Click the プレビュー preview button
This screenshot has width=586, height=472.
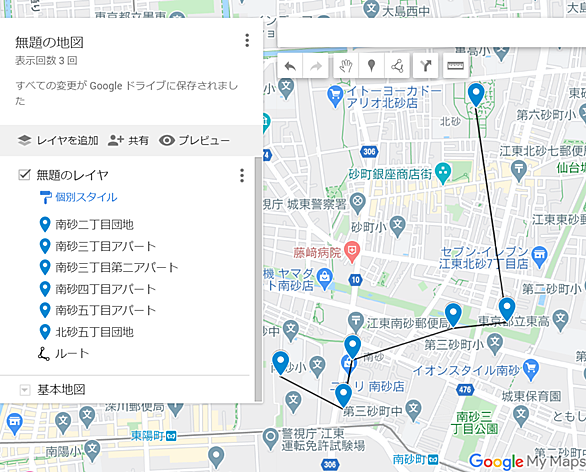click(194, 141)
